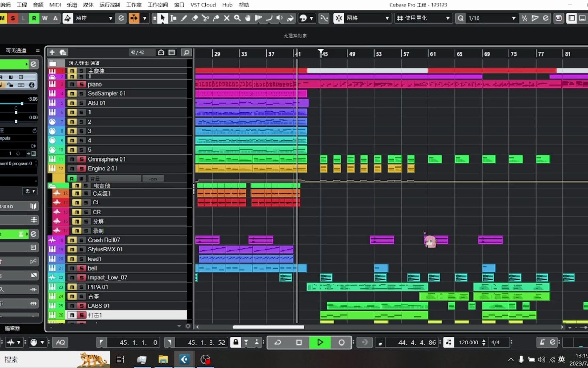Open color palette dropdown arrow
This screenshot has width=588, height=368.
point(311,18)
